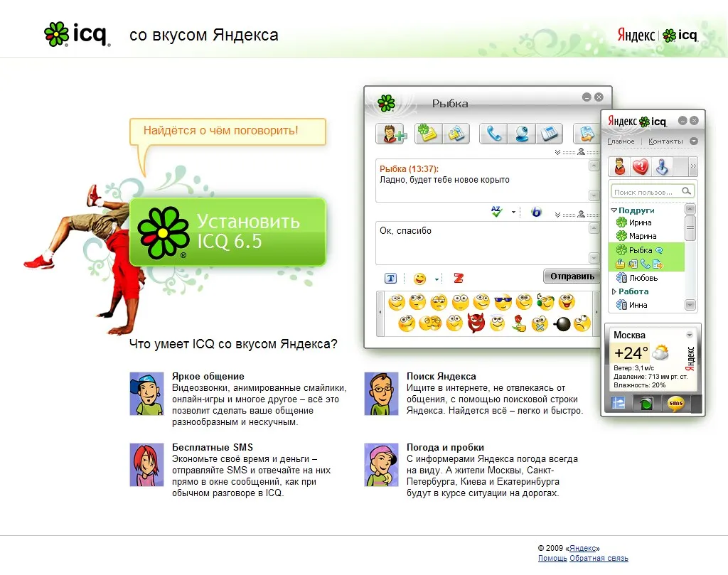Select contact Инна
The height and width of the screenshot is (575, 728).
pos(638,305)
